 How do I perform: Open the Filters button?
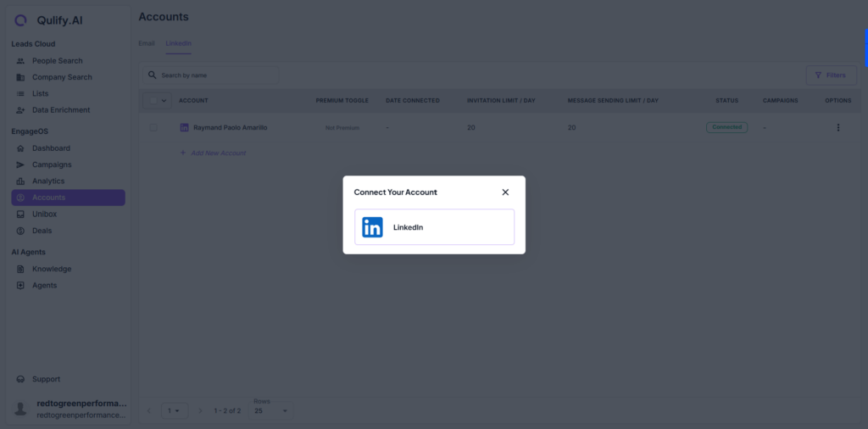[831, 75]
